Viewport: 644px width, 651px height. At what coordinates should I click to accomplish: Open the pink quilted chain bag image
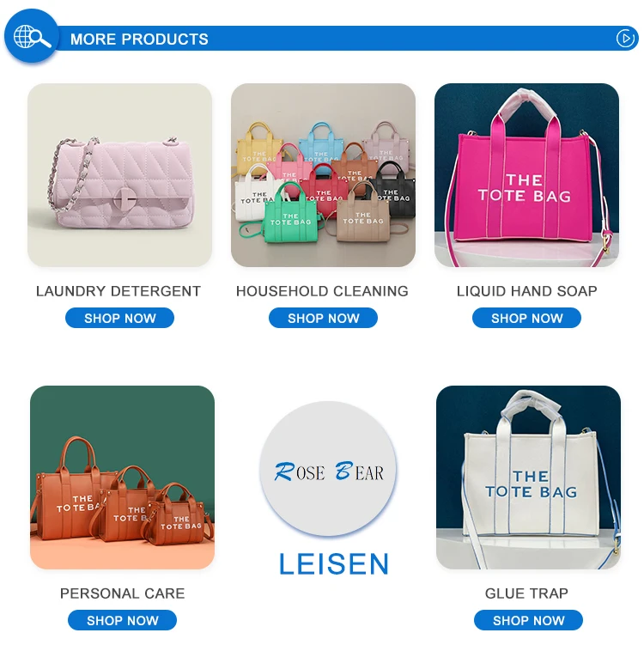(x=119, y=175)
